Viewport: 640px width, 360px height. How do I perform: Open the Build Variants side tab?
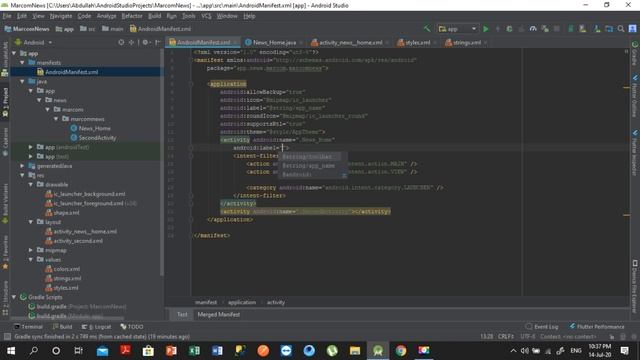5,204
